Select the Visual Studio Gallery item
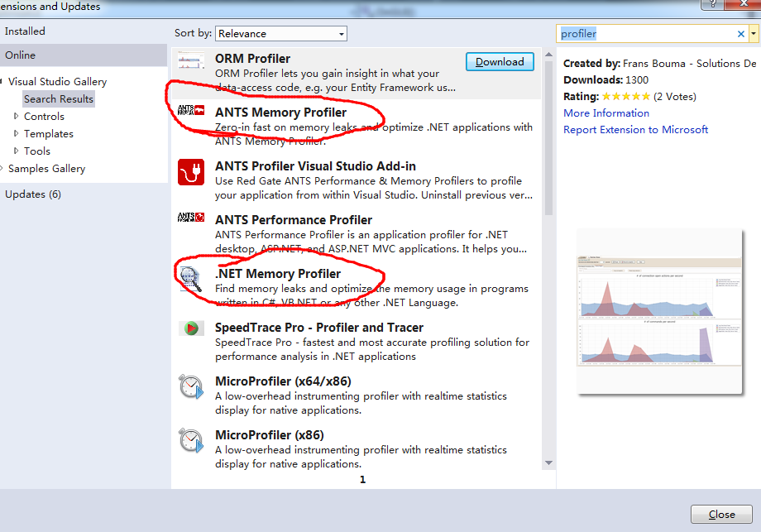The image size is (761, 532). pos(57,82)
